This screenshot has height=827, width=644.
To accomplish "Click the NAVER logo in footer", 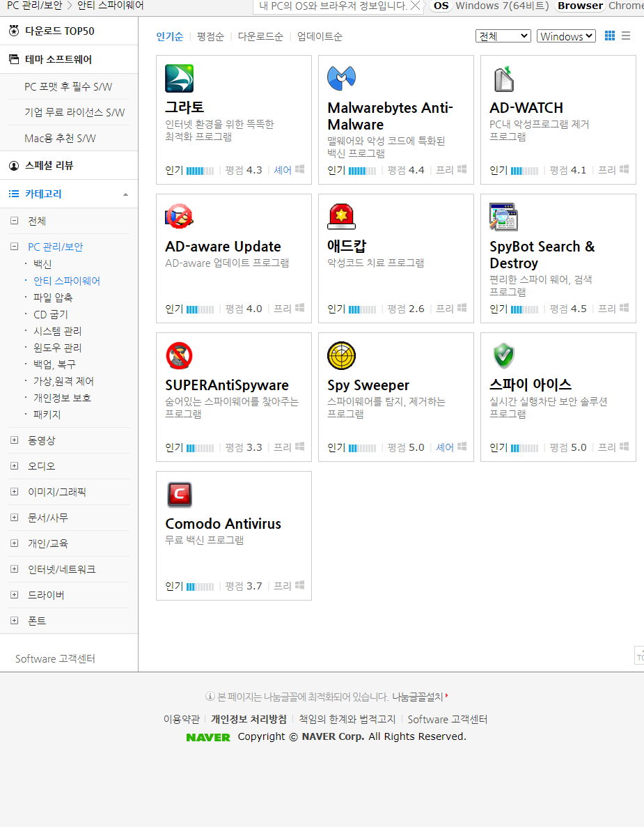I will tap(208, 737).
